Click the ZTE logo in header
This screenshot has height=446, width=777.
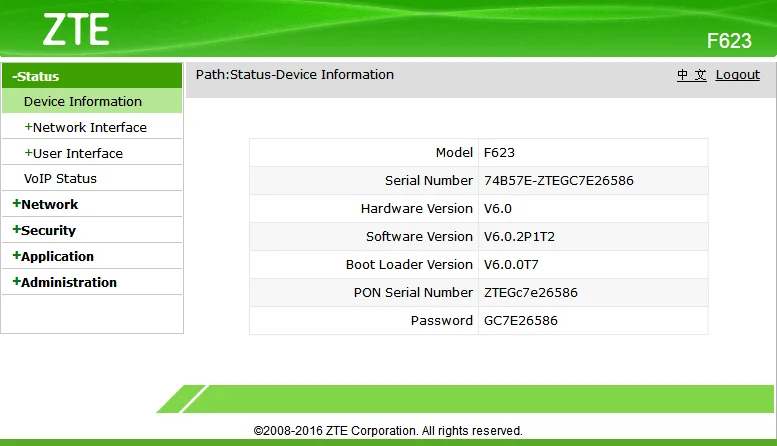76,30
